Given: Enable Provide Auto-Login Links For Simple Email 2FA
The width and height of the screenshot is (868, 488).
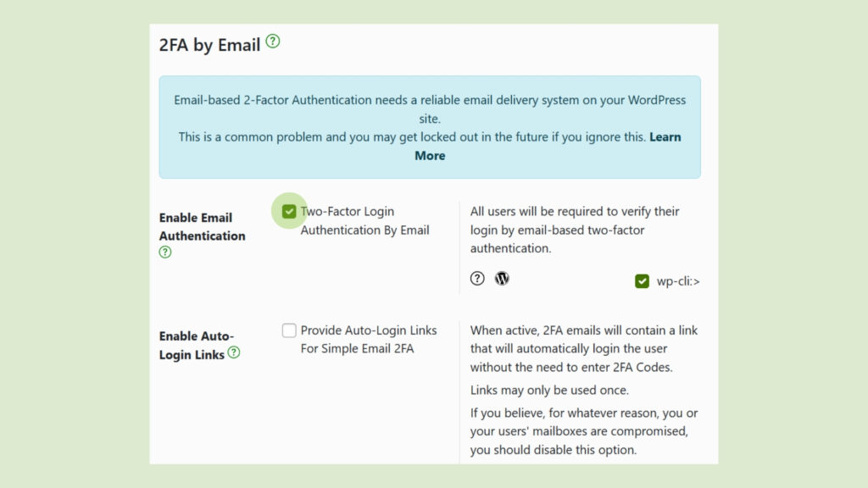Looking at the screenshot, I should [x=289, y=330].
